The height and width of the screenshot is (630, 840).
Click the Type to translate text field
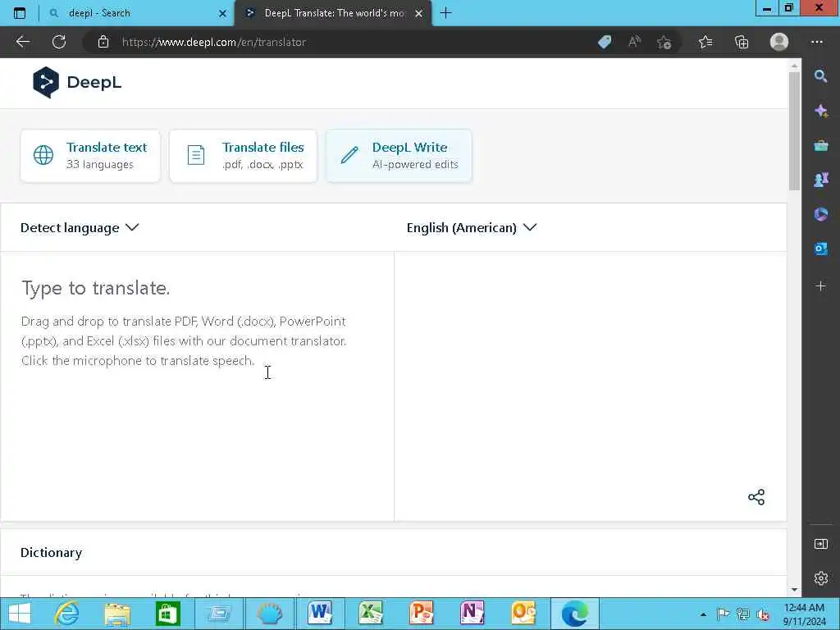pos(197,386)
